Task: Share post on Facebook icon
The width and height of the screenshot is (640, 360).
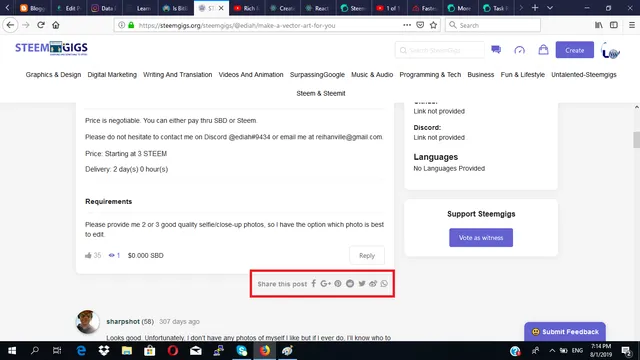Action: click(313, 283)
